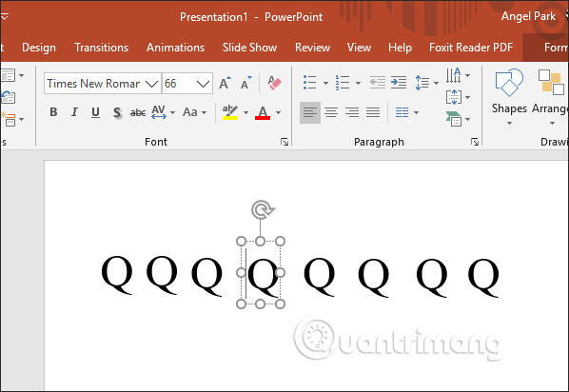The width and height of the screenshot is (569, 392).
Task: Clear all formatting eraser icon
Action: pyautogui.click(x=275, y=83)
